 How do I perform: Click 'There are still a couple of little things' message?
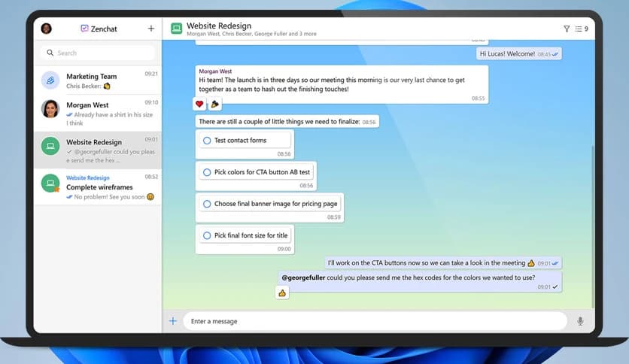[x=287, y=122]
